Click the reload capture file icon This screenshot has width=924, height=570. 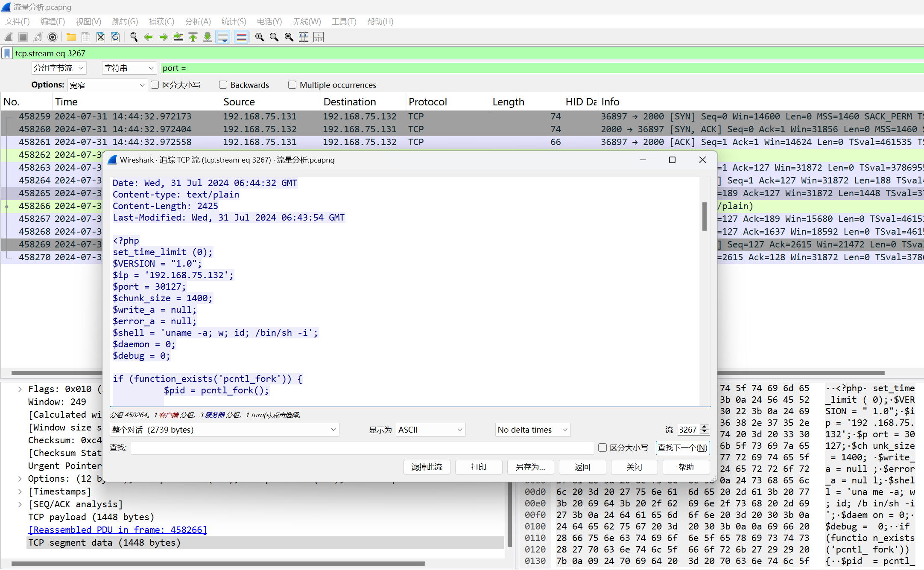115,38
